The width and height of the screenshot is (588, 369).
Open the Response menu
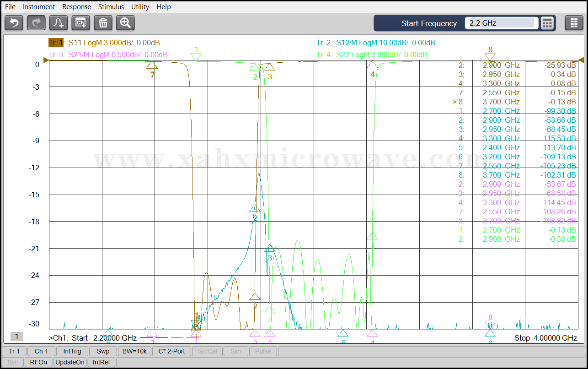[76, 7]
